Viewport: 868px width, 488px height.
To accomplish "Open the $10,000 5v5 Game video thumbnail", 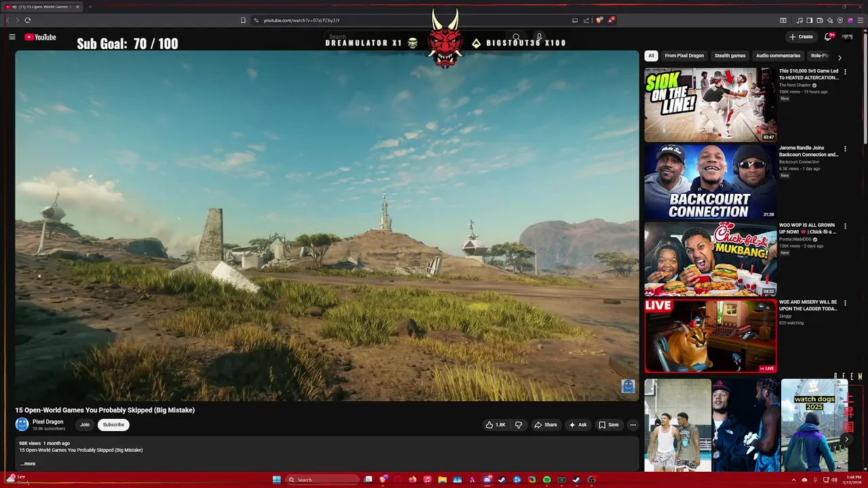I will (710, 104).
